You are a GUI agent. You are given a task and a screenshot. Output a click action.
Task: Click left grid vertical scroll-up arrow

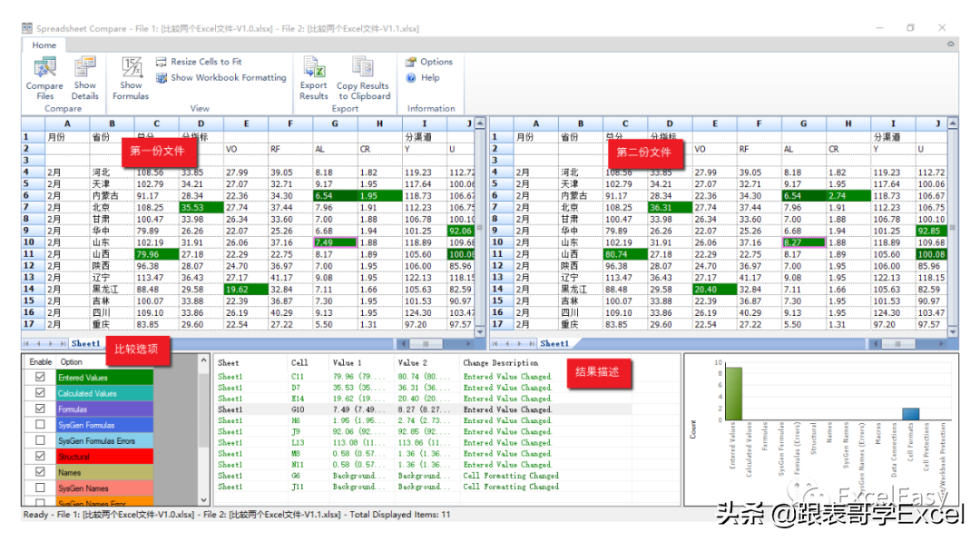tap(480, 123)
